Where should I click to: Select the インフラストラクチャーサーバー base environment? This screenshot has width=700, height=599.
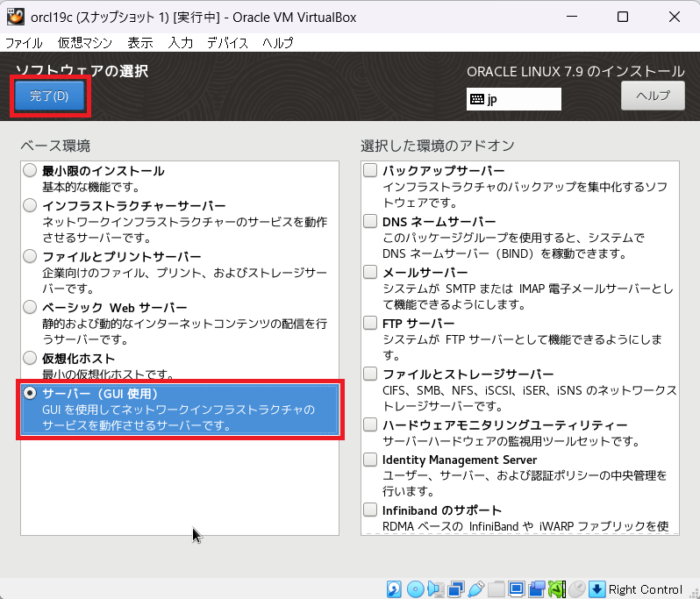coord(31,205)
